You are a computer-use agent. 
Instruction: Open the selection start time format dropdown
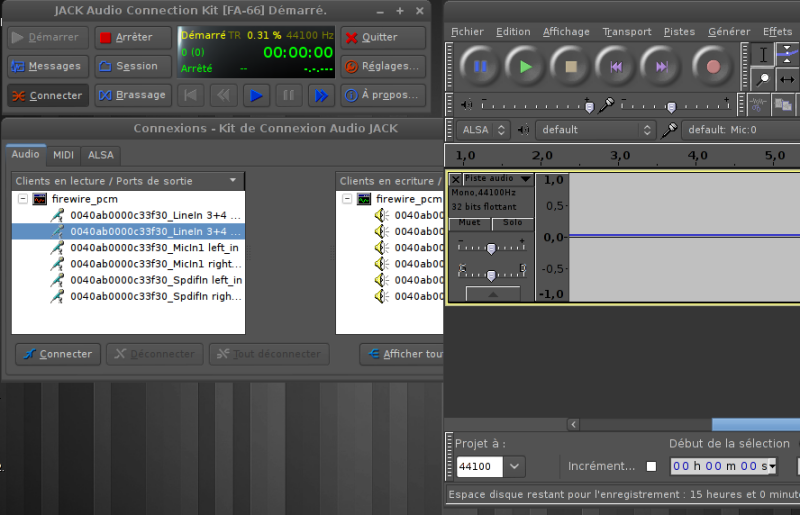tap(772, 466)
